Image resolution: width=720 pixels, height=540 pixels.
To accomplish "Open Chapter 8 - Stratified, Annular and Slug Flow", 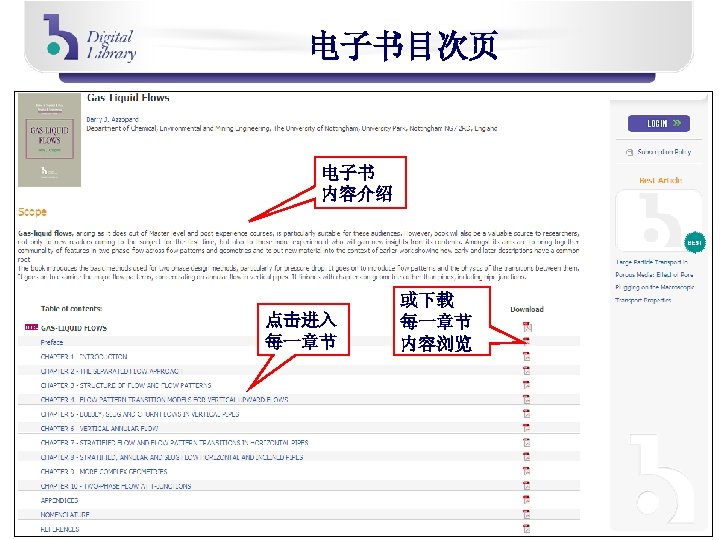I will click(x=172, y=457).
